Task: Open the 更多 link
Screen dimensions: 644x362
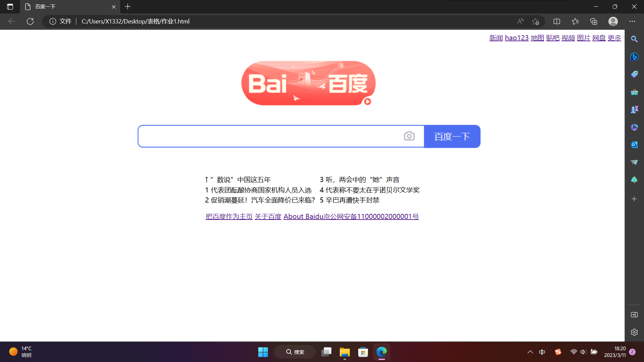Action: click(614, 38)
